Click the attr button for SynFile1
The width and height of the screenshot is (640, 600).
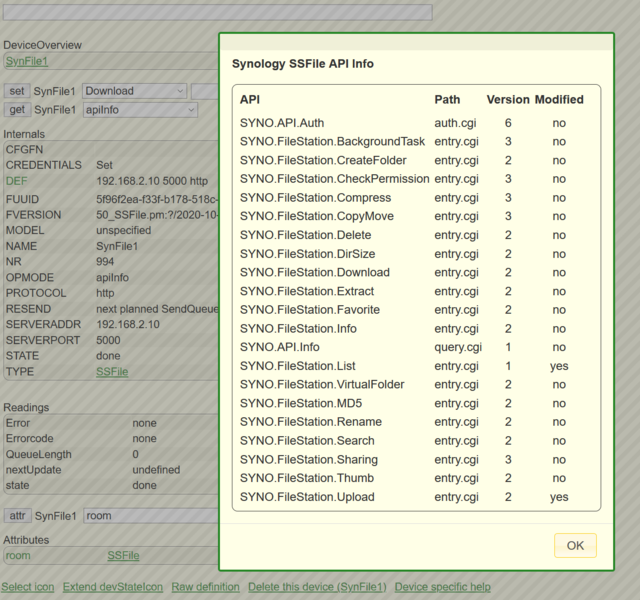point(18,516)
